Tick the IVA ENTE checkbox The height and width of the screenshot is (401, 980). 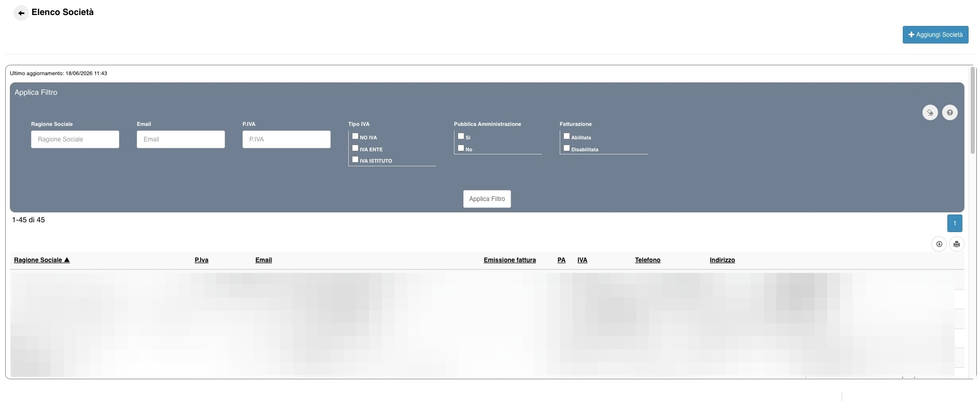[355, 148]
